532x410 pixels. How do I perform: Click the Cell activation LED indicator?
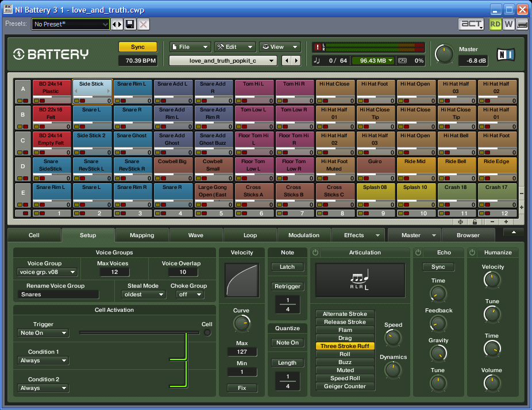tap(207, 332)
